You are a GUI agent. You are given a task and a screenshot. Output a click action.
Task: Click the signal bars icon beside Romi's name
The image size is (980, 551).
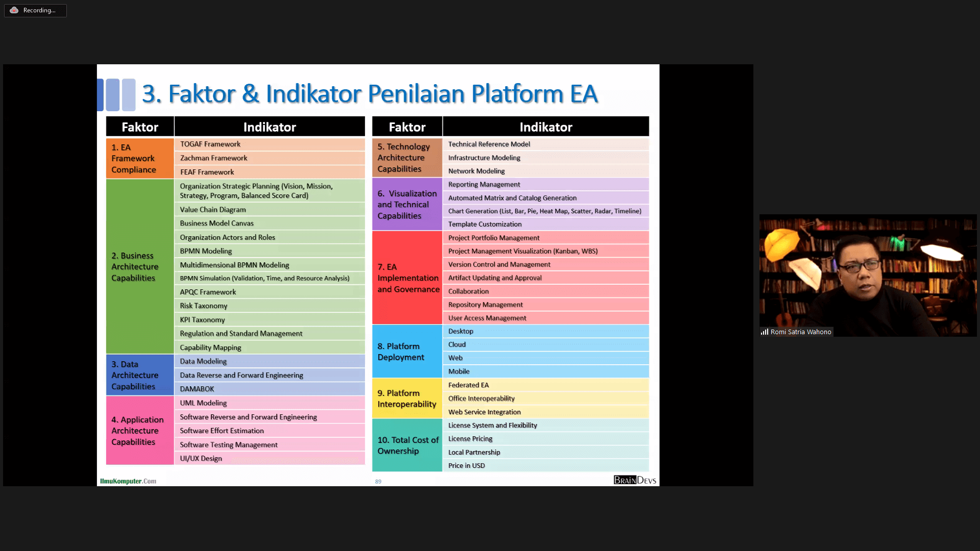[x=764, y=332]
